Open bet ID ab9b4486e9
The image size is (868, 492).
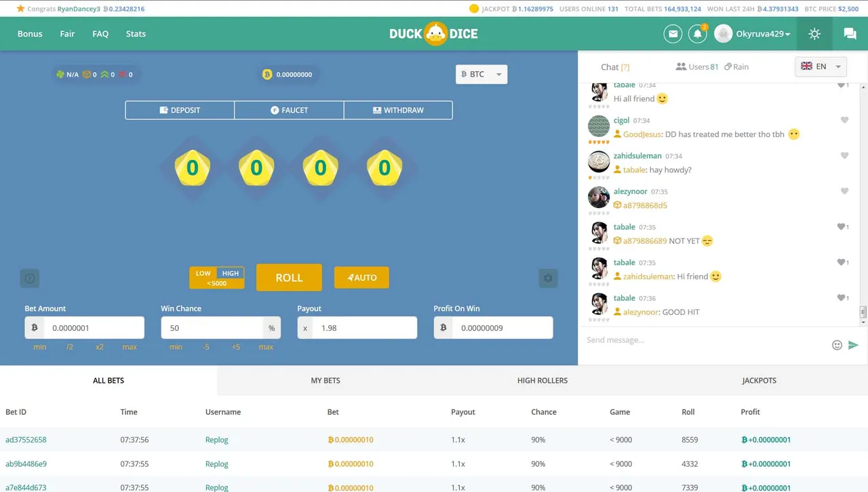[x=26, y=464]
